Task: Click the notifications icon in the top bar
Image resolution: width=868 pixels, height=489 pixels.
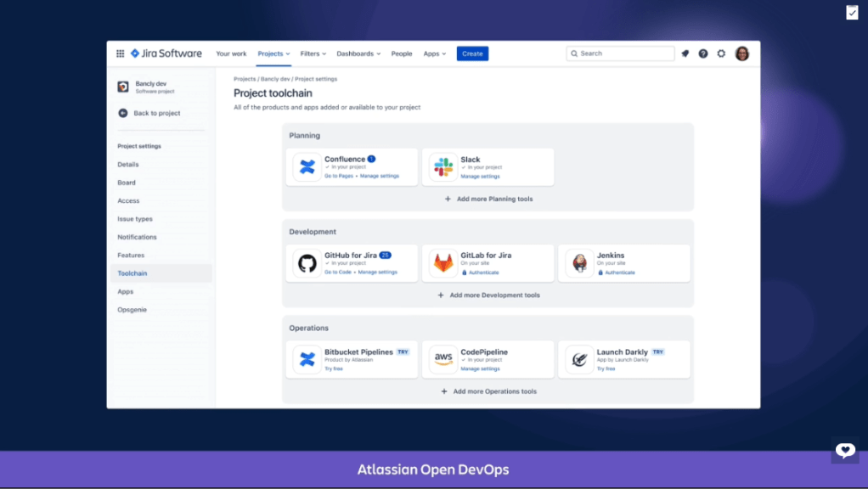Action: [x=685, y=53]
